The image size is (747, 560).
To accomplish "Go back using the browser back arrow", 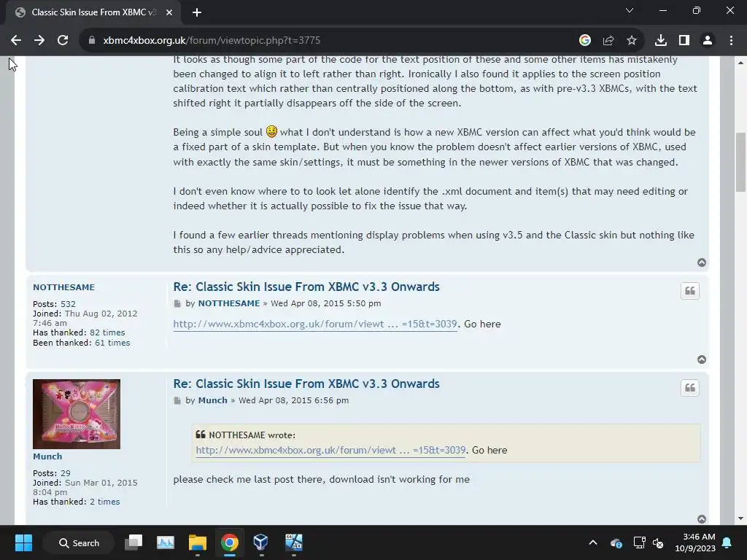I will 16,41.
